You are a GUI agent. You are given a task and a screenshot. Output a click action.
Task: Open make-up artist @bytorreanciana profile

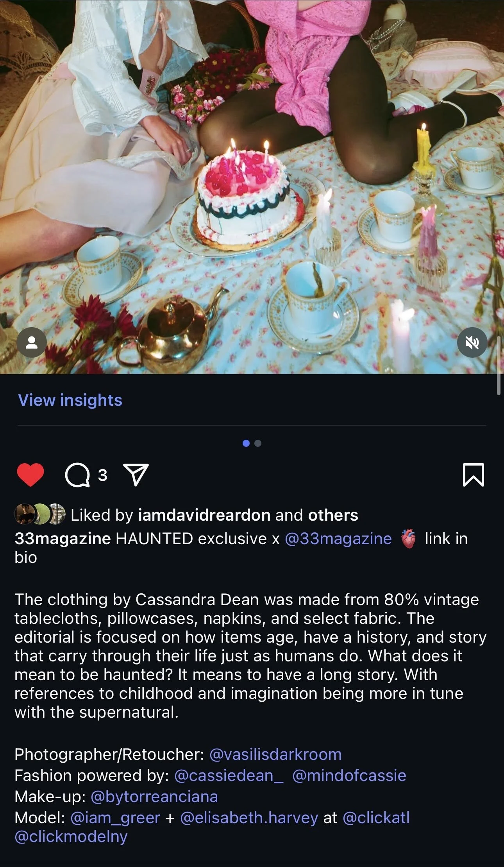[154, 796]
